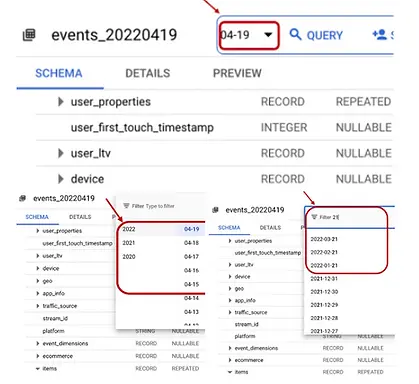The width and height of the screenshot is (419, 384).
Task: Expand app_info in the filter-21 view
Action: (230, 300)
